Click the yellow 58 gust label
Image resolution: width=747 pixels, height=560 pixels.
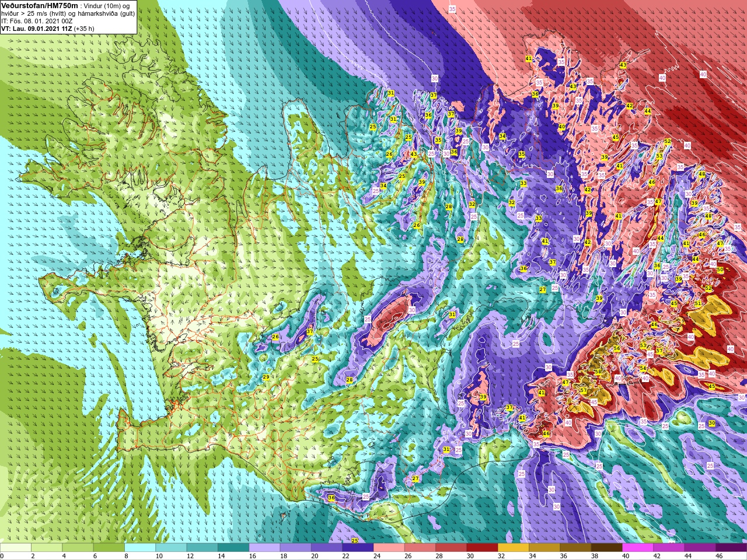[598, 372]
